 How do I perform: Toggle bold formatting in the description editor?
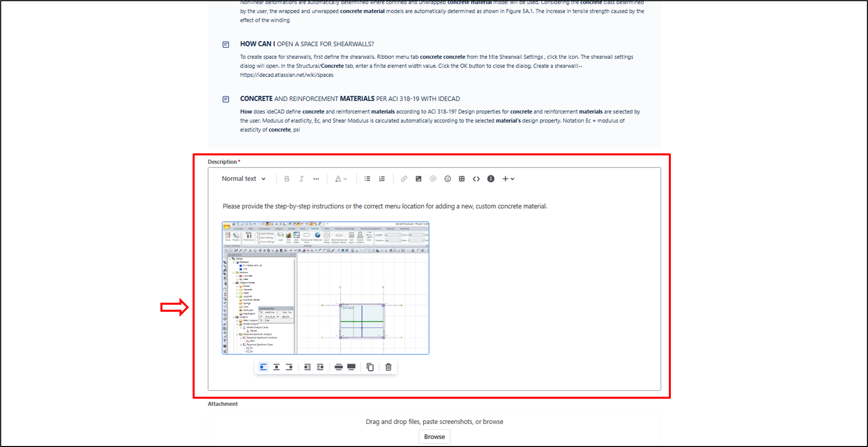pos(287,178)
